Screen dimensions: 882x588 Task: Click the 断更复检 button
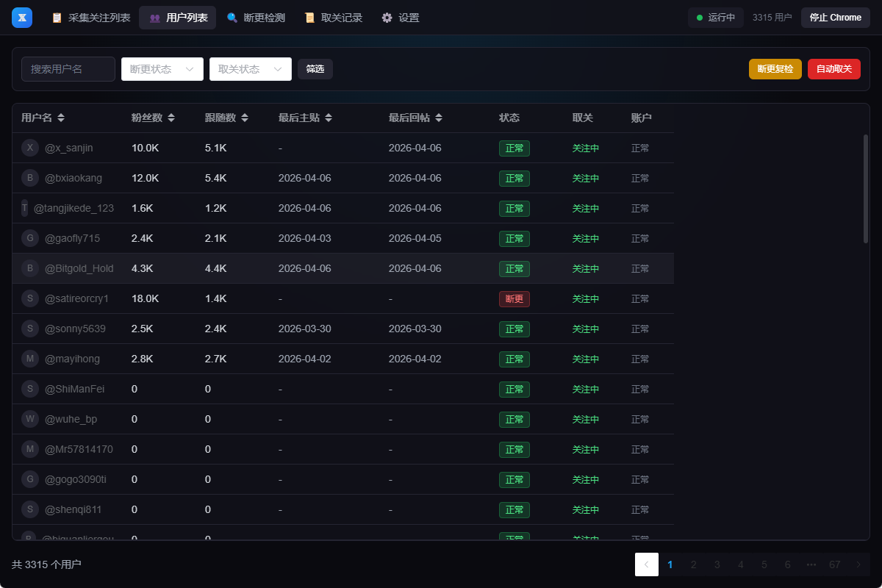(x=775, y=68)
